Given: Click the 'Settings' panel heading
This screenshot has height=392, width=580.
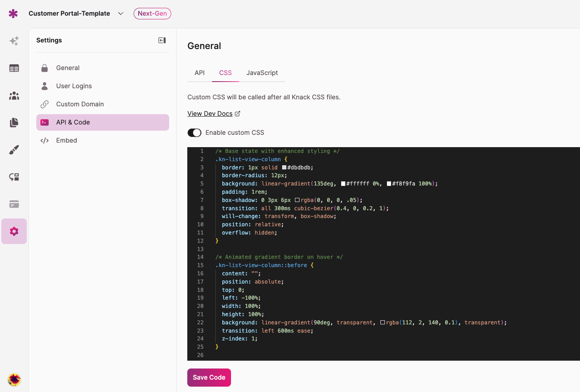Looking at the screenshot, I should click(x=49, y=40).
